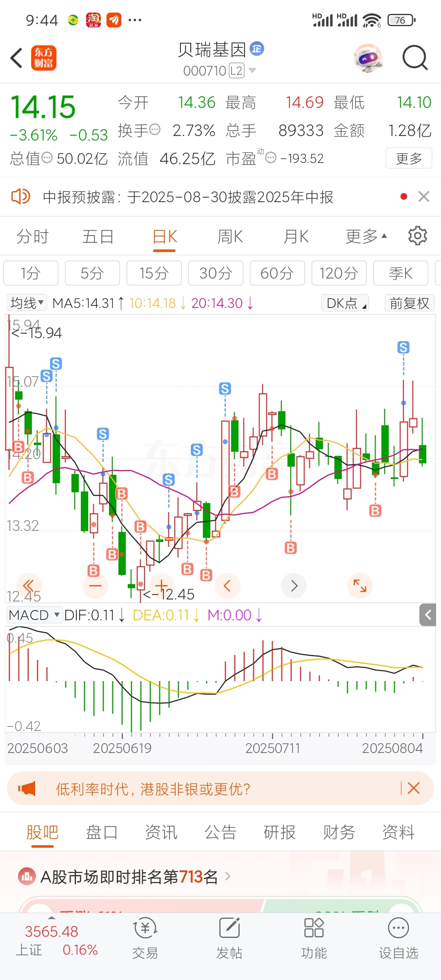Screen dimensions: 441x980
Task: Select the 日K chart tab
Action: point(165,236)
